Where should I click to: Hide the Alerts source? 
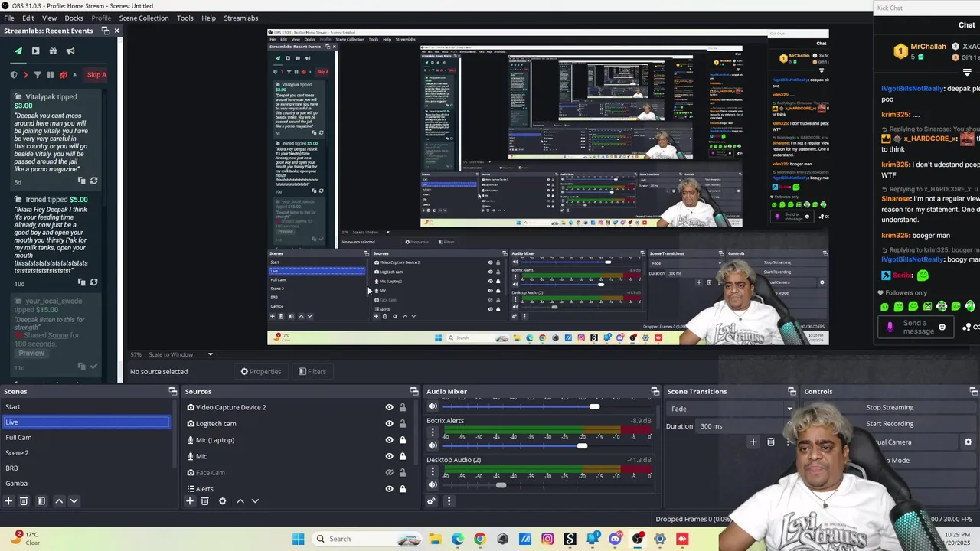[389, 489]
